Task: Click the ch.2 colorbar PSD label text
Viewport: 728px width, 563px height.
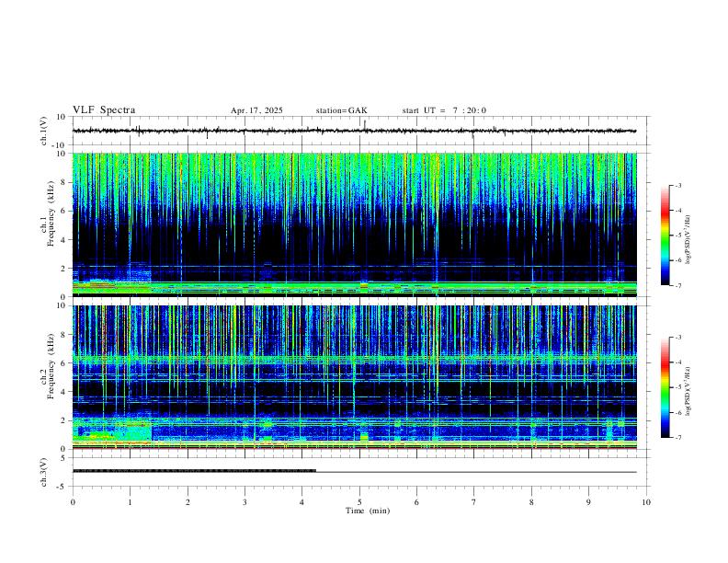Action: point(688,392)
